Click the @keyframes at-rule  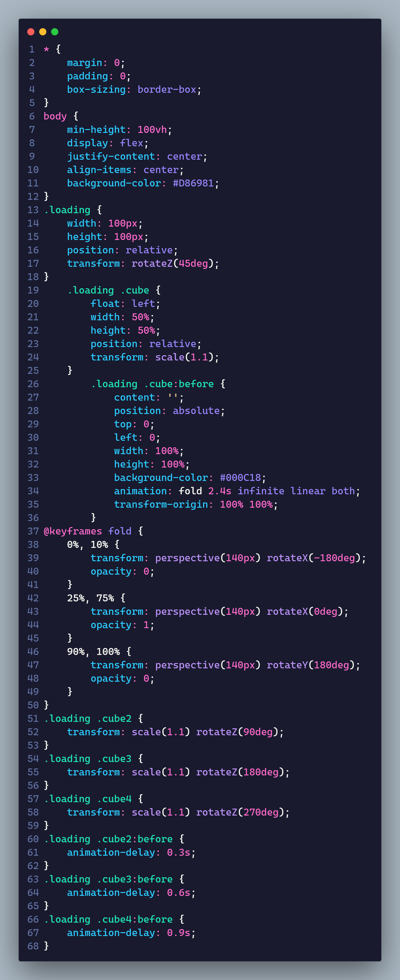[x=73, y=531]
